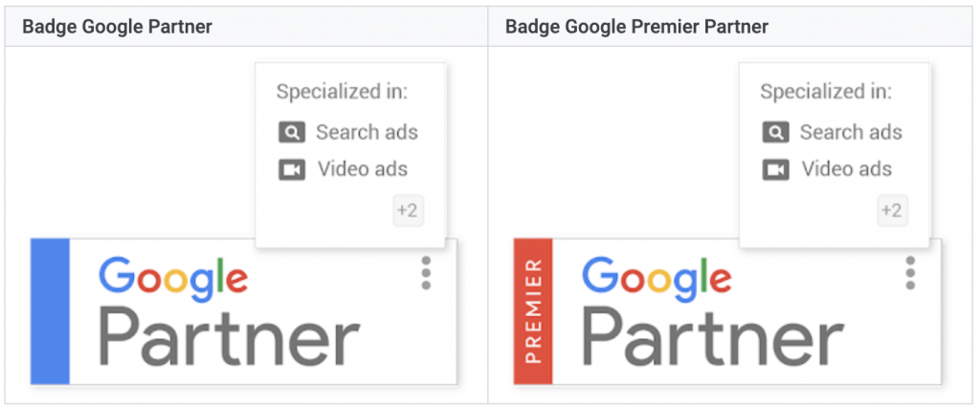Click the large "Partner" text on the left badge
The image size is (980, 410).
[229, 337]
